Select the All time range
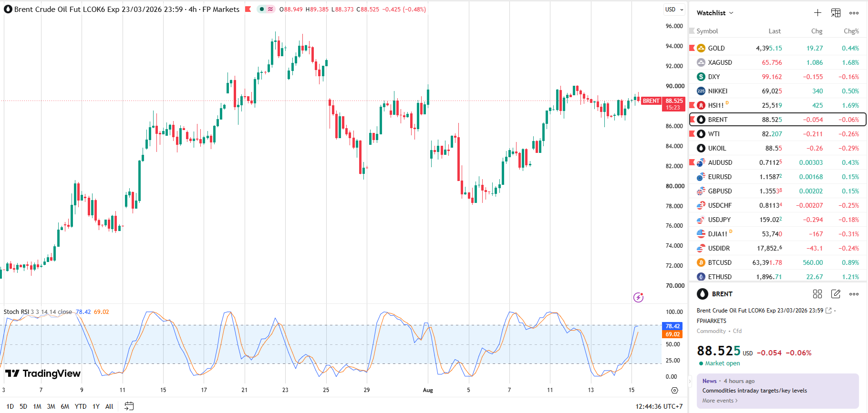The width and height of the screenshot is (868, 413). coord(109,406)
